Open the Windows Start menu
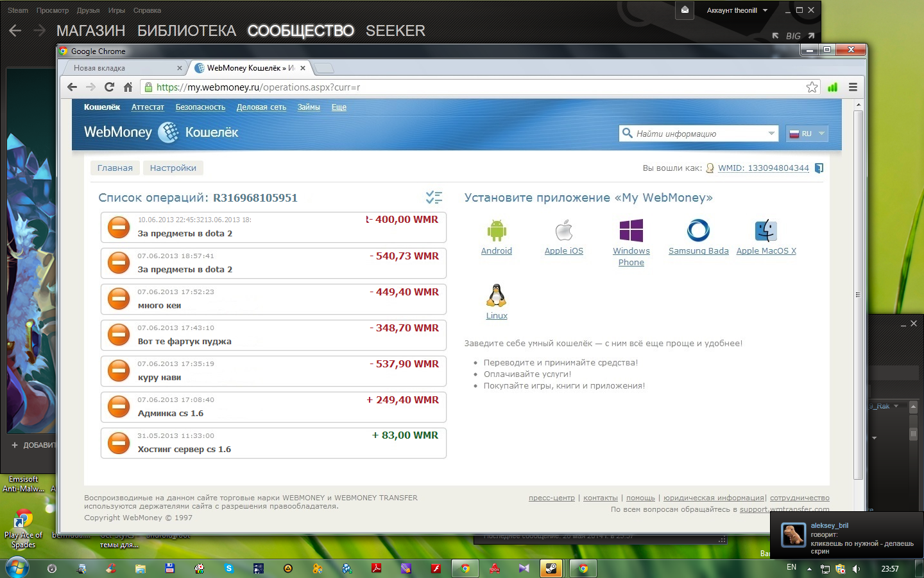The width and height of the screenshot is (924, 578). 17,568
